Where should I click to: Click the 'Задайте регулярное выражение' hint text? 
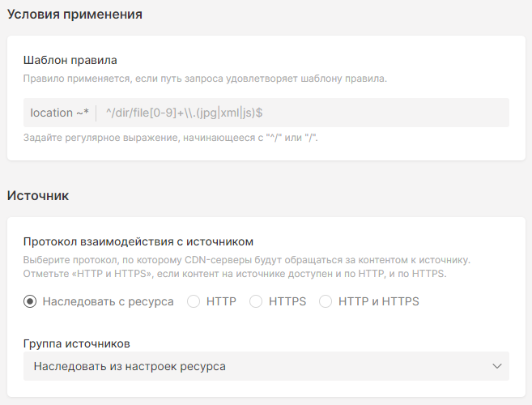coord(170,138)
